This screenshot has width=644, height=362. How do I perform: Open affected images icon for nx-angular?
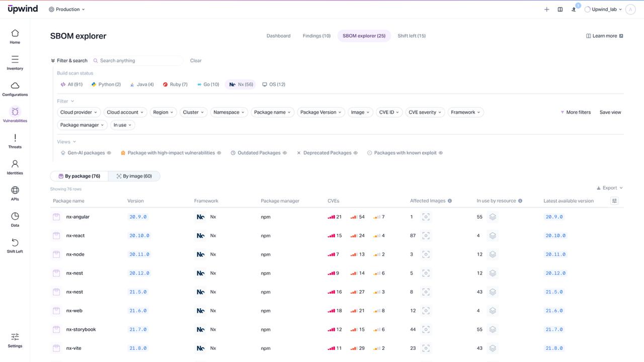point(426,217)
